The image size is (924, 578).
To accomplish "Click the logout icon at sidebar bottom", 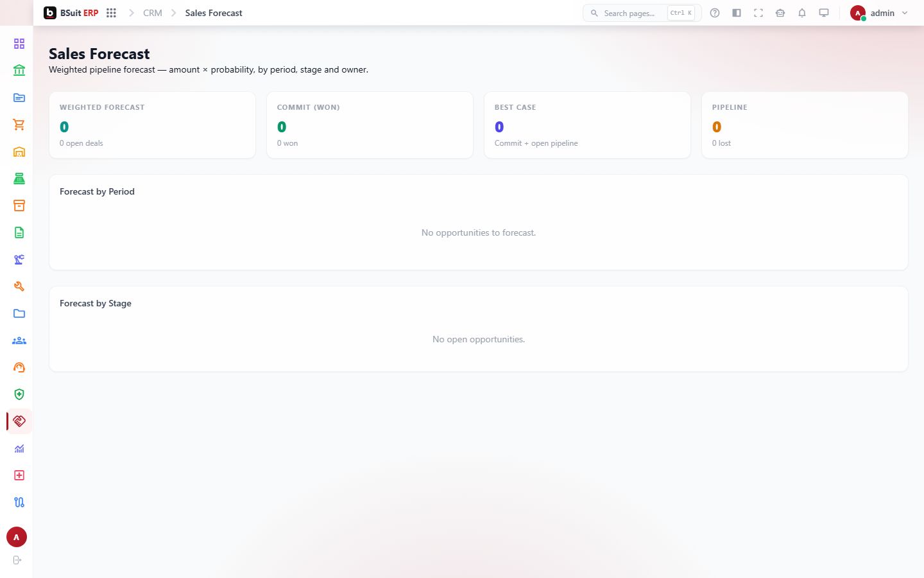I will 17,560.
